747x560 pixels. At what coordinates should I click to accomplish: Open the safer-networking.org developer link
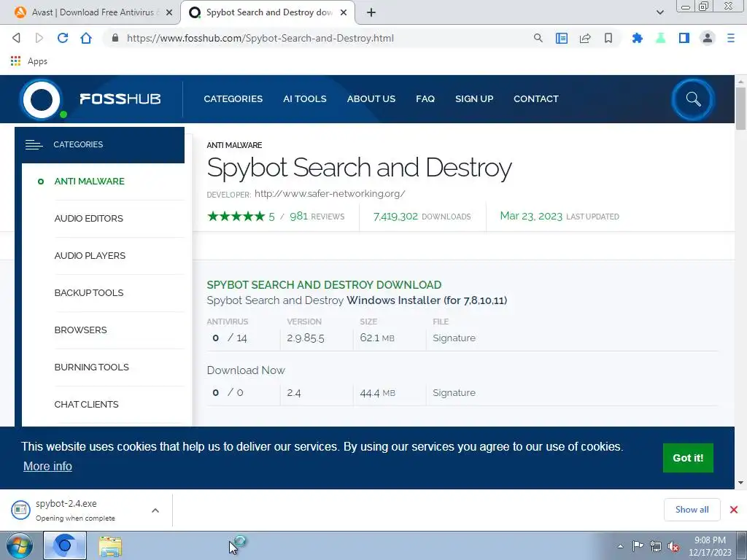click(330, 193)
